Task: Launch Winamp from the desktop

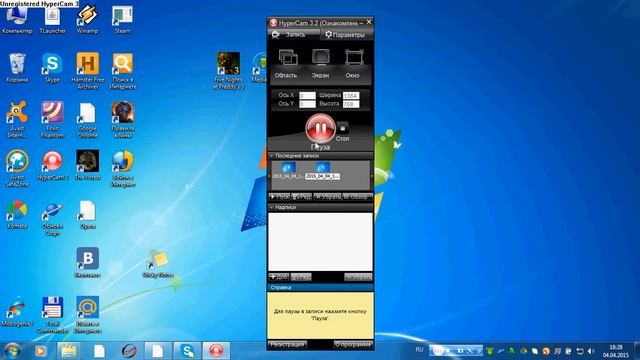Action: 87,20
